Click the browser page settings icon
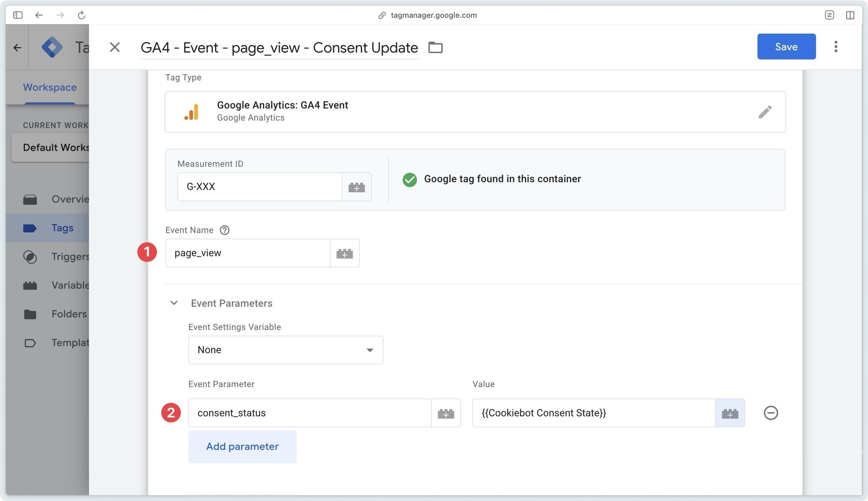This screenshot has height=501, width=868. pyautogui.click(x=829, y=15)
